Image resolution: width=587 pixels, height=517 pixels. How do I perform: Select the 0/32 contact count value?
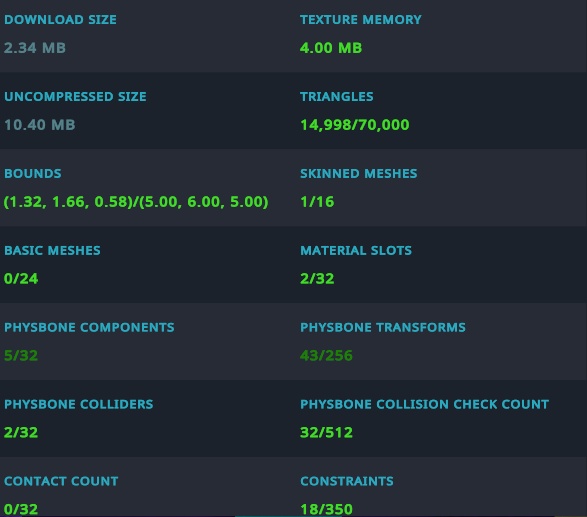(21, 509)
